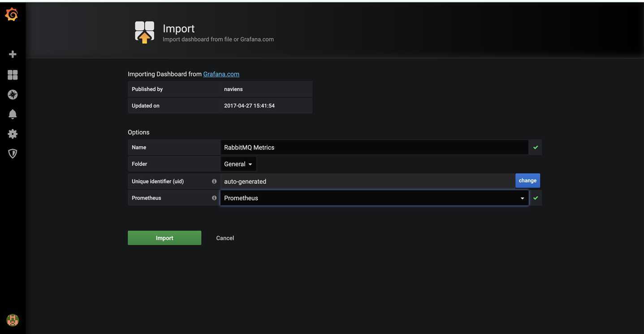Screen dimensions: 644x334
Task: Click the blue change button
Action: (x=527, y=180)
